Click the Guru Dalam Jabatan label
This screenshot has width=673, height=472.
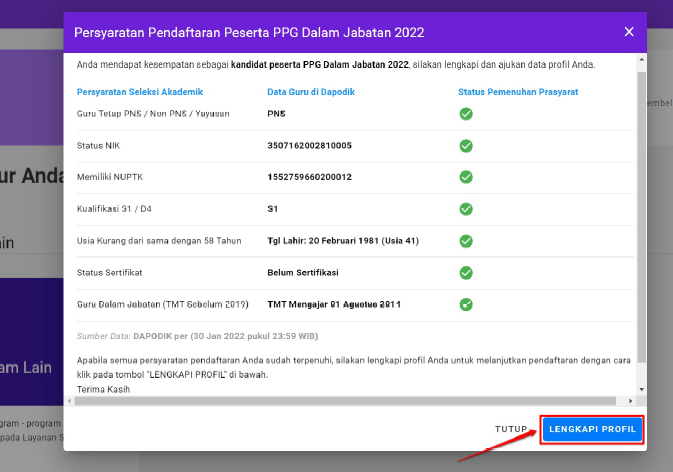click(163, 304)
